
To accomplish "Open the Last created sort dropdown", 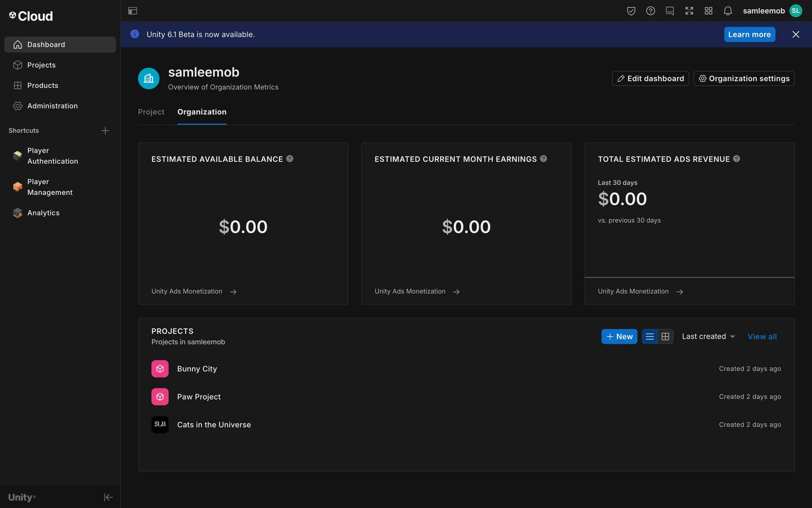I will pos(708,337).
